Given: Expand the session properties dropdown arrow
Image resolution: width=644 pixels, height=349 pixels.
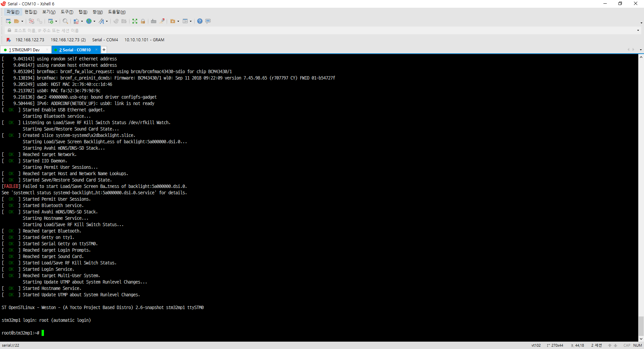Looking at the screenshot, I should tap(56, 21).
